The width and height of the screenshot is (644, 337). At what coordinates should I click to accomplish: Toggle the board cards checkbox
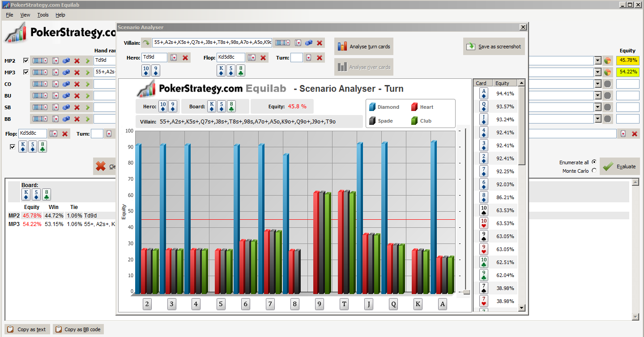point(13,146)
